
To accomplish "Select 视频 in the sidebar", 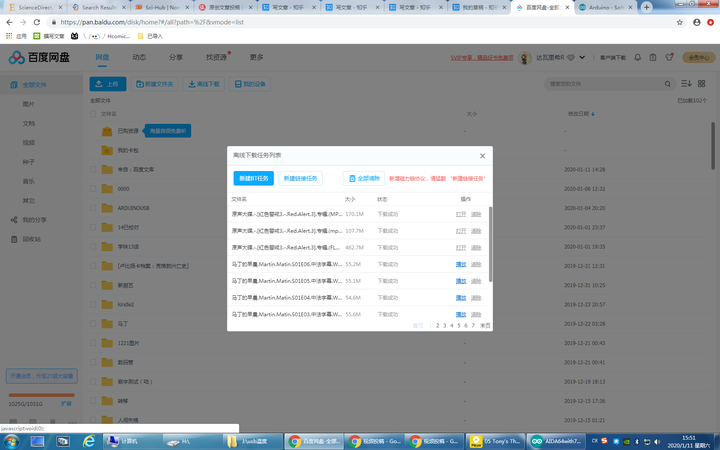I will [28, 143].
